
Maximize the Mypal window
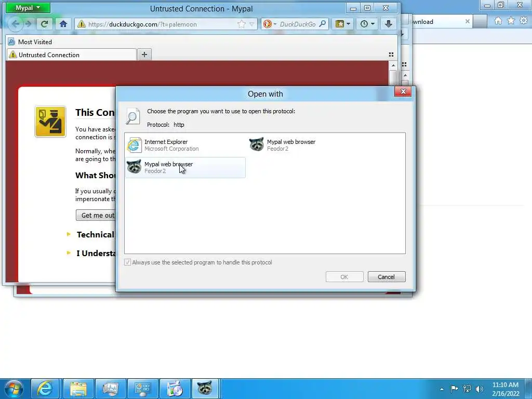tap(367, 8)
